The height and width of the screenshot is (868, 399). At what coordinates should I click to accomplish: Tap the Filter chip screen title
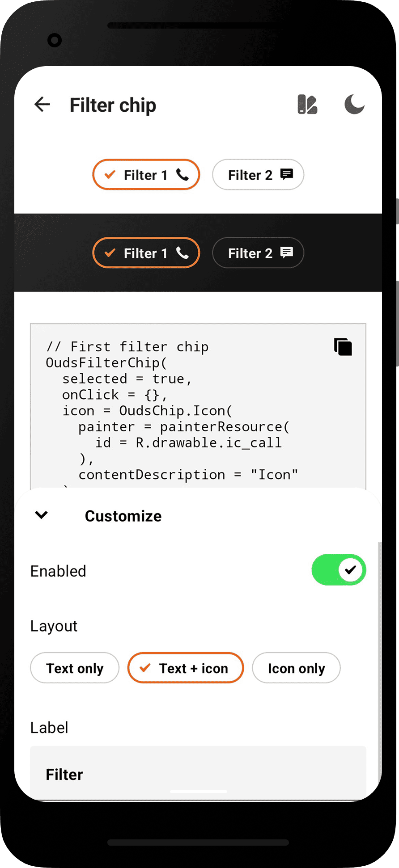click(113, 105)
